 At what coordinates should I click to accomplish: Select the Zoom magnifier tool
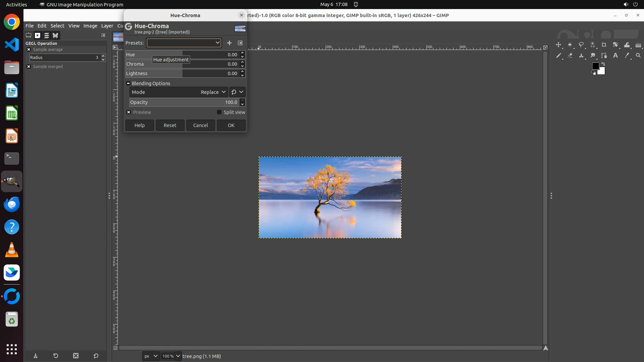[x=638, y=56]
